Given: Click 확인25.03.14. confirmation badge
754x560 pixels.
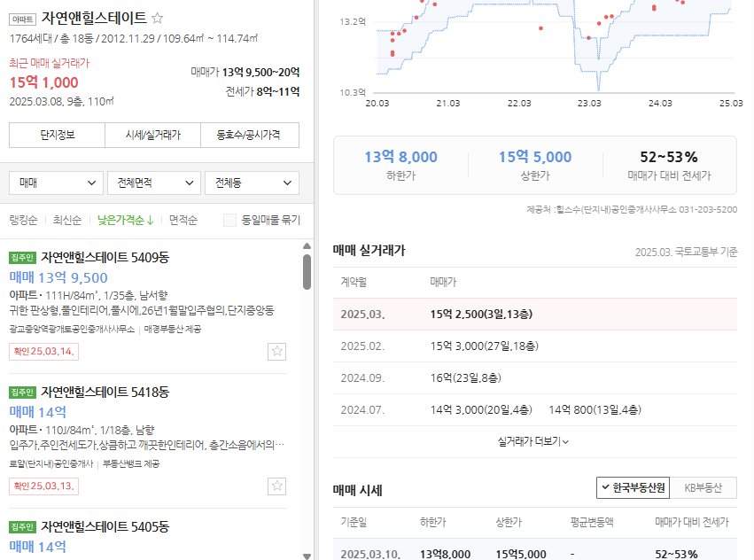Looking at the screenshot, I should [x=43, y=351].
